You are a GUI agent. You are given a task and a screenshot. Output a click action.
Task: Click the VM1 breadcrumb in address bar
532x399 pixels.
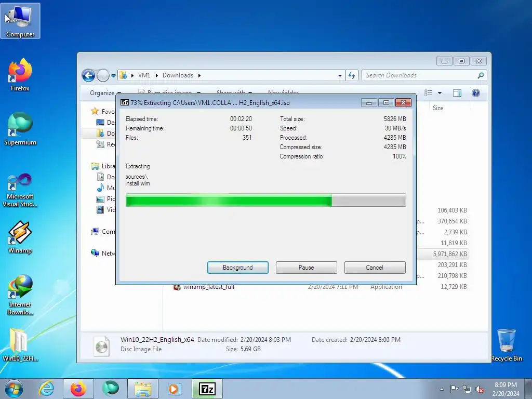pos(144,75)
